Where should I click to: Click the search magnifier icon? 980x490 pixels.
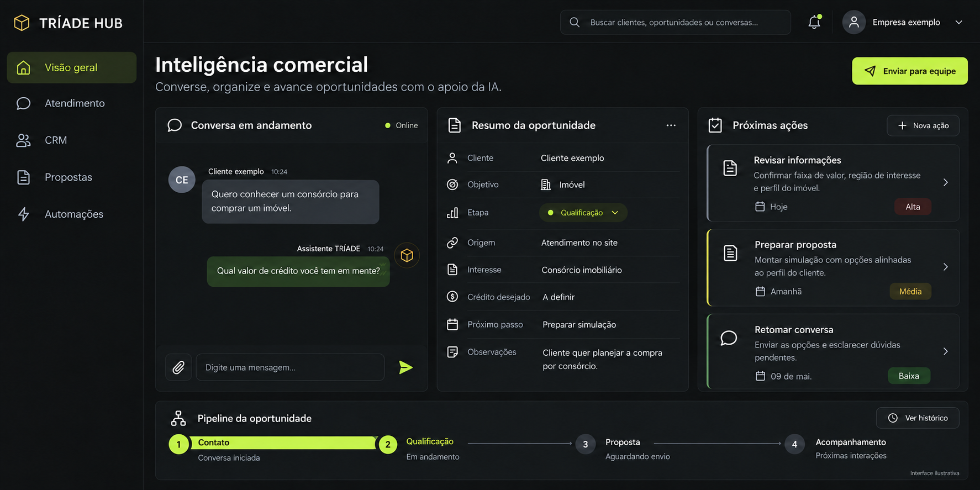coord(575,22)
